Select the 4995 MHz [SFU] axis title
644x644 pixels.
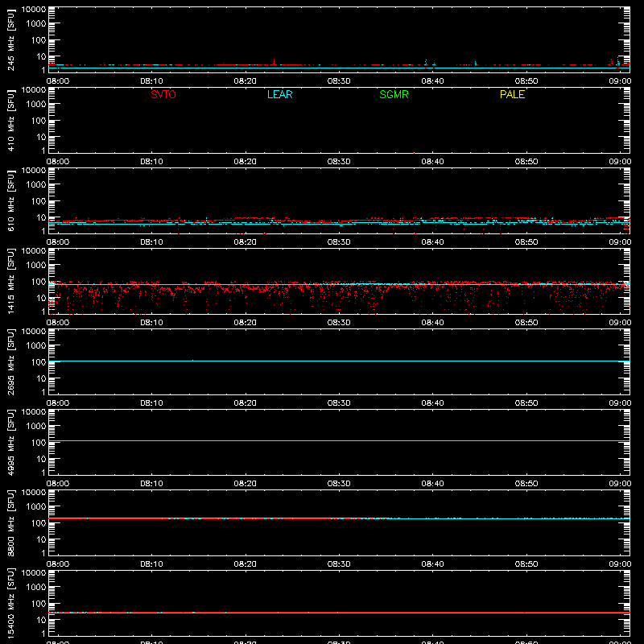coord(11,443)
